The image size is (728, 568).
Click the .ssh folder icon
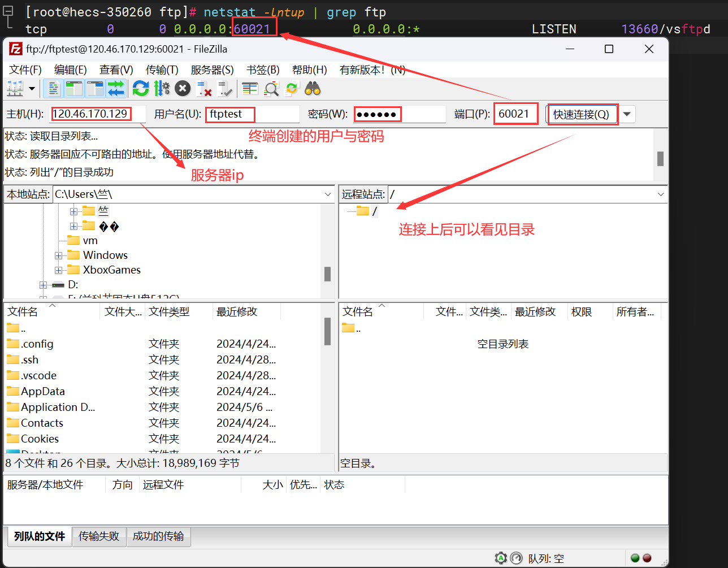[13, 359]
